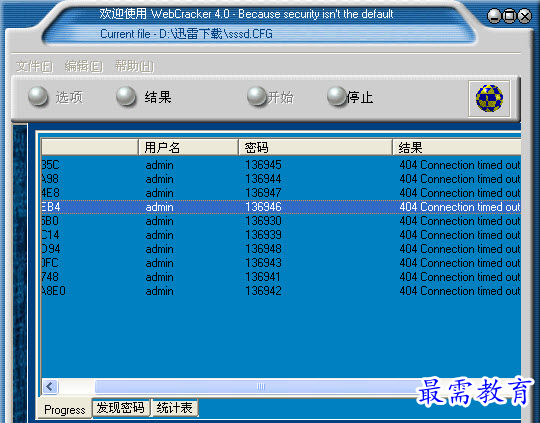Click the horizontal scrollbar thumb
Image resolution: width=540 pixels, height=423 pixels.
[261, 386]
